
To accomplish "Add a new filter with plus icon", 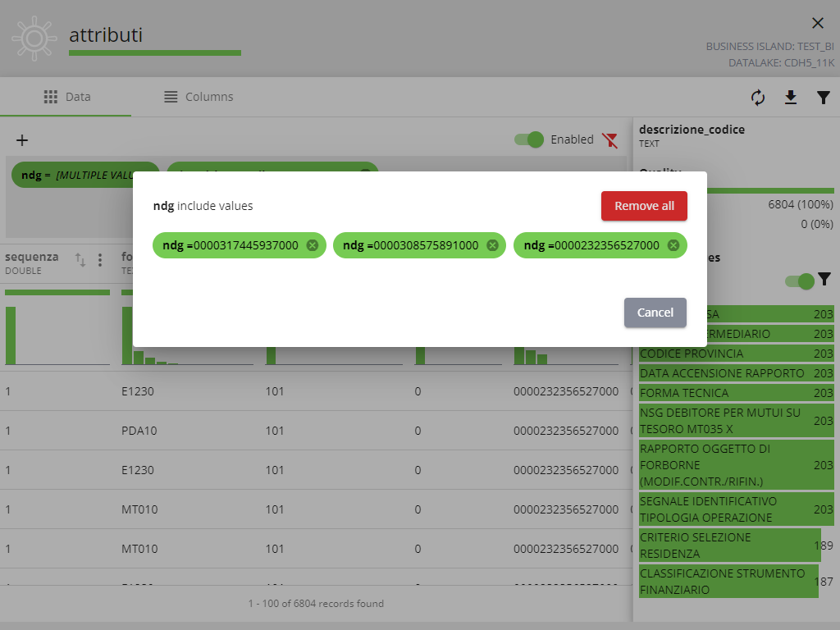I will coord(22,140).
